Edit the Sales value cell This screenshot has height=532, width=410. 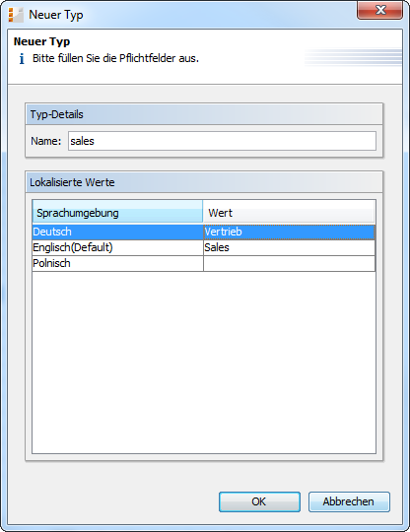(289, 247)
